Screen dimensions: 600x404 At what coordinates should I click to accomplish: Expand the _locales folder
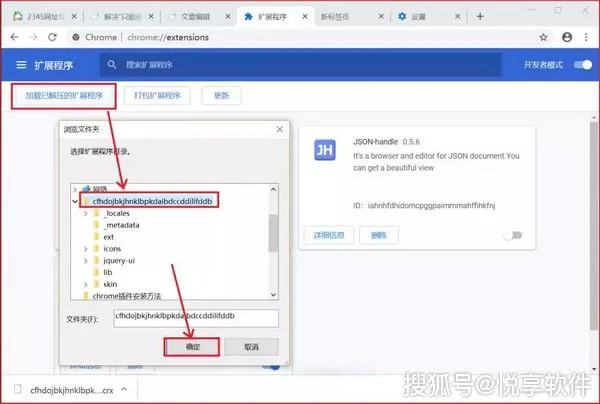click(x=86, y=213)
